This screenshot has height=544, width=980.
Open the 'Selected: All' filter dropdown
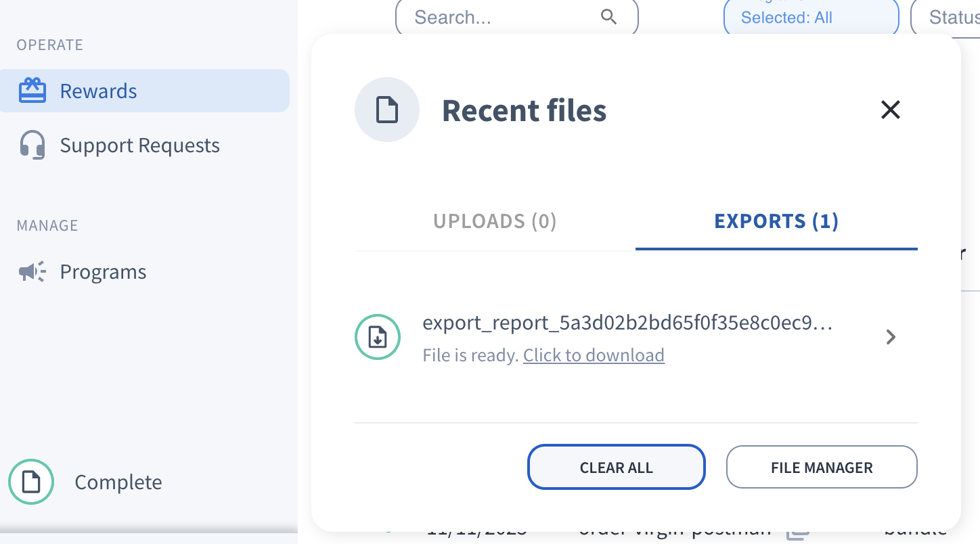click(x=810, y=18)
